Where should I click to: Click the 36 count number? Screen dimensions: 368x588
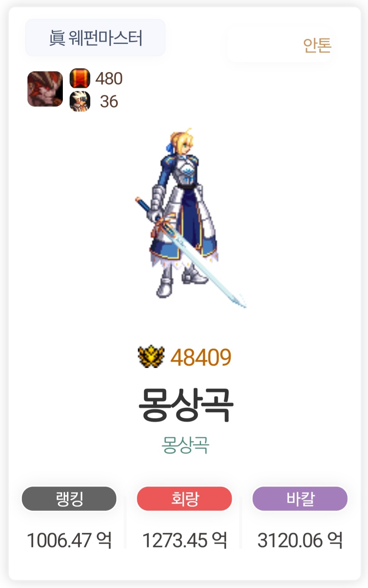(x=109, y=102)
